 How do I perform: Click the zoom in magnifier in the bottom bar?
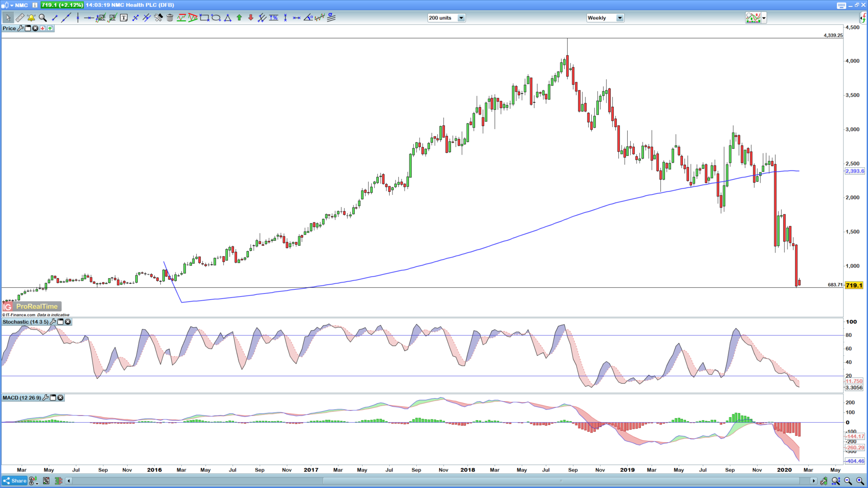(x=859, y=481)
